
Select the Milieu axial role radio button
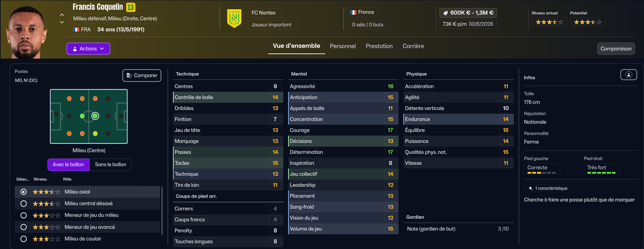click(x=24, y=192)
